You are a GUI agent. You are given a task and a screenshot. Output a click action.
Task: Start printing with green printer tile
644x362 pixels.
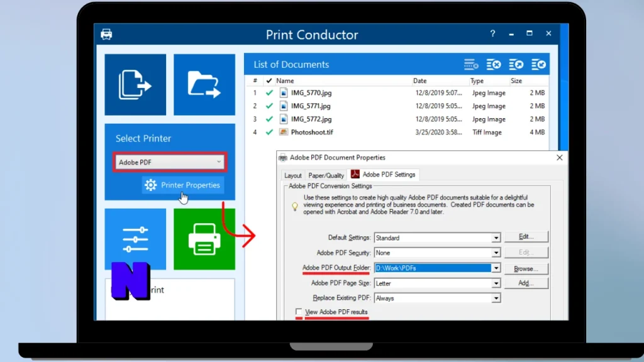(204, 239)
